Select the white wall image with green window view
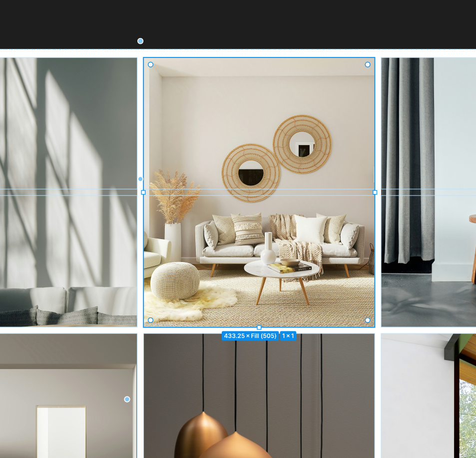Viewport: 476px width, 458px height. coord(429,395)
